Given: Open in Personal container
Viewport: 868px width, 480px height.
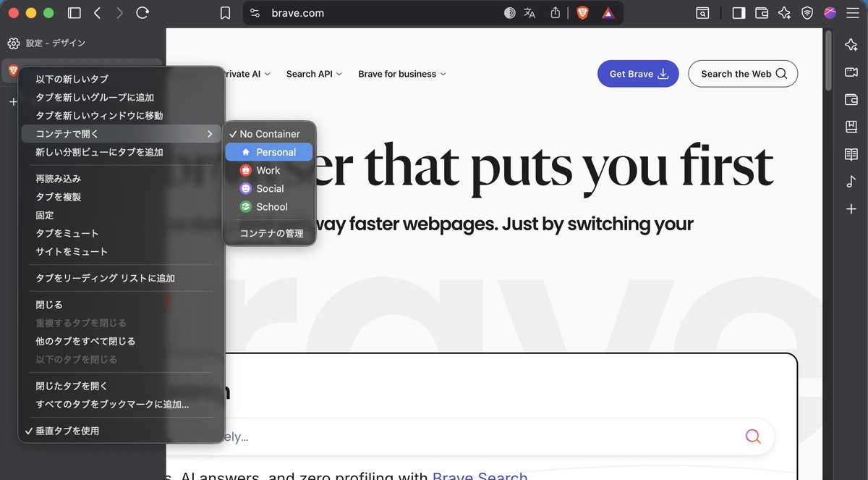Looking at the screenshot, I should pos(269,152).
